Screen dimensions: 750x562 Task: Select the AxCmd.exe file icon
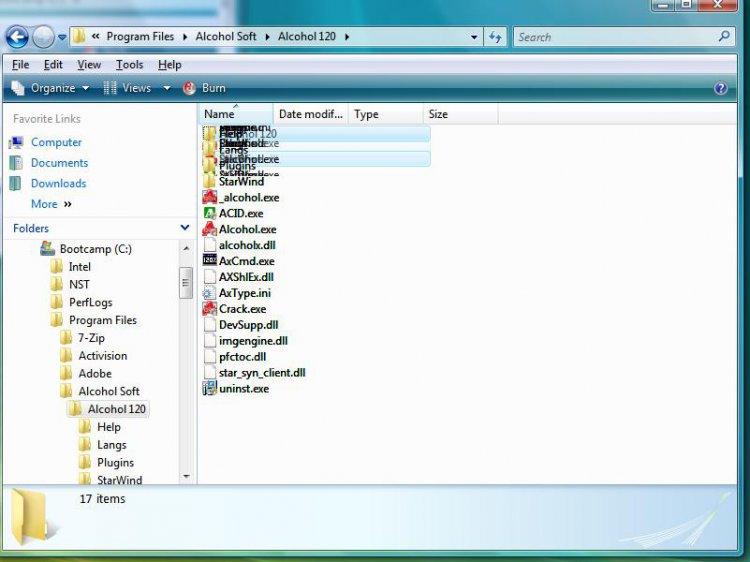[210, 261]
